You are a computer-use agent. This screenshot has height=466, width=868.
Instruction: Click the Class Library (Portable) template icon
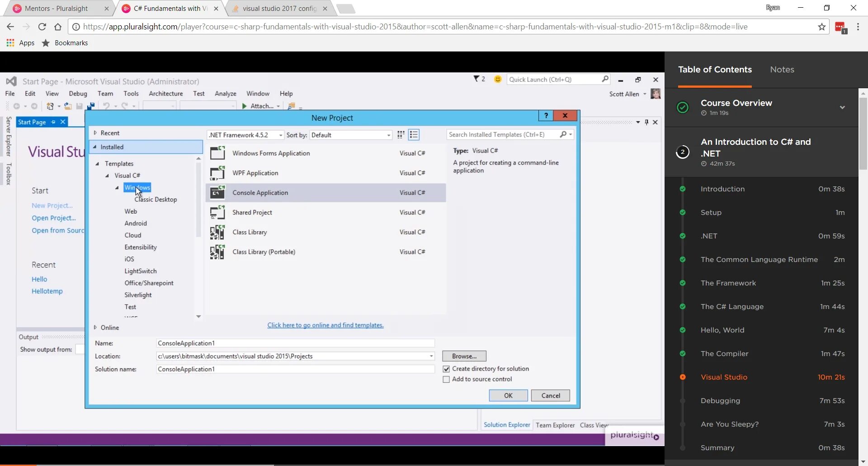click(217, 252)
